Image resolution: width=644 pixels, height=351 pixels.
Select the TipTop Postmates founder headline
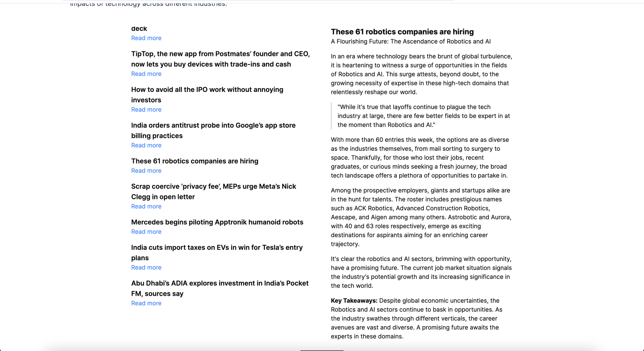click(220, 59)
